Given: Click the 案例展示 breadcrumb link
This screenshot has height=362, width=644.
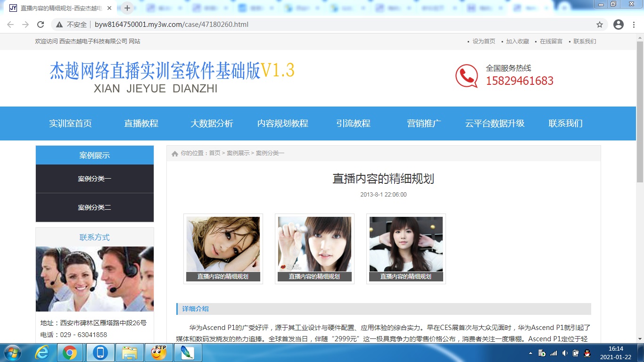Looking at the screenshot, I should pos(238,153).
